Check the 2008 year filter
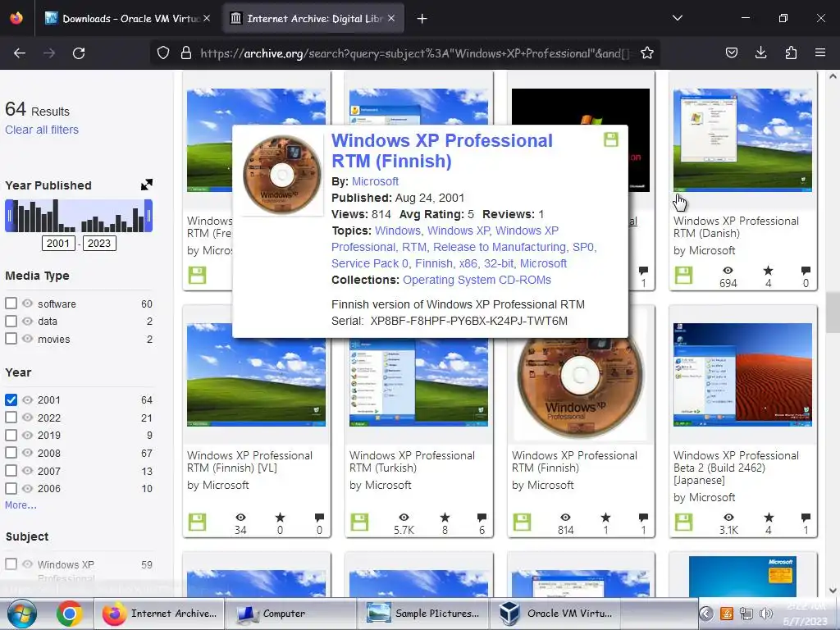Image resolution: width=840 pixels, height=630 pixels. pyautogui.click(x=11, y=453)
